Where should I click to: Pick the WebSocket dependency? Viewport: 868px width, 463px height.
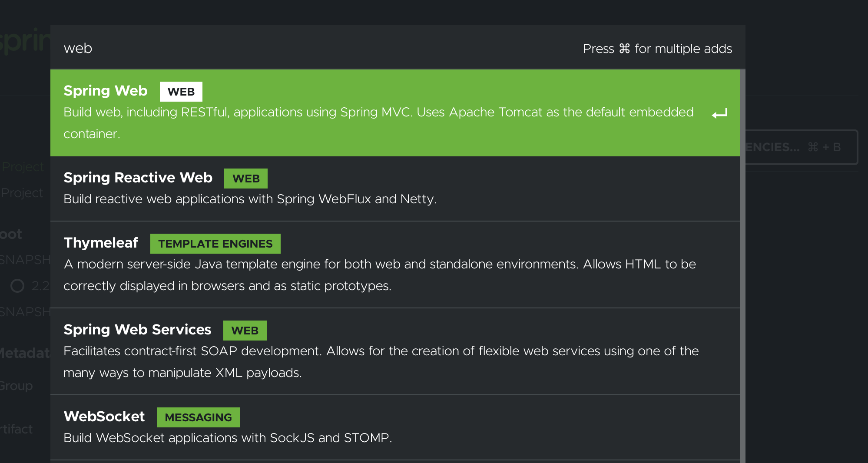(395, 428)
